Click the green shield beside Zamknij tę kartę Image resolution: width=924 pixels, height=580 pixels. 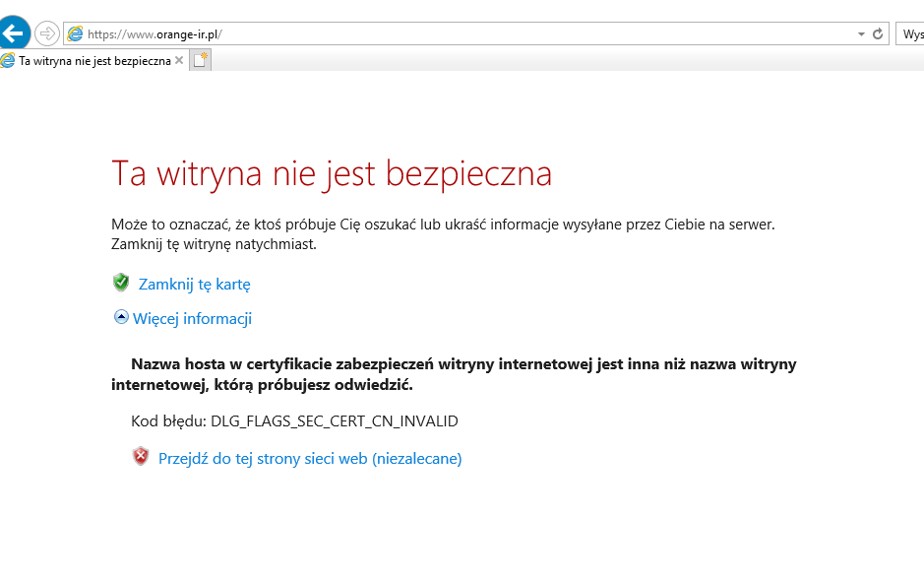coord(120,283)
